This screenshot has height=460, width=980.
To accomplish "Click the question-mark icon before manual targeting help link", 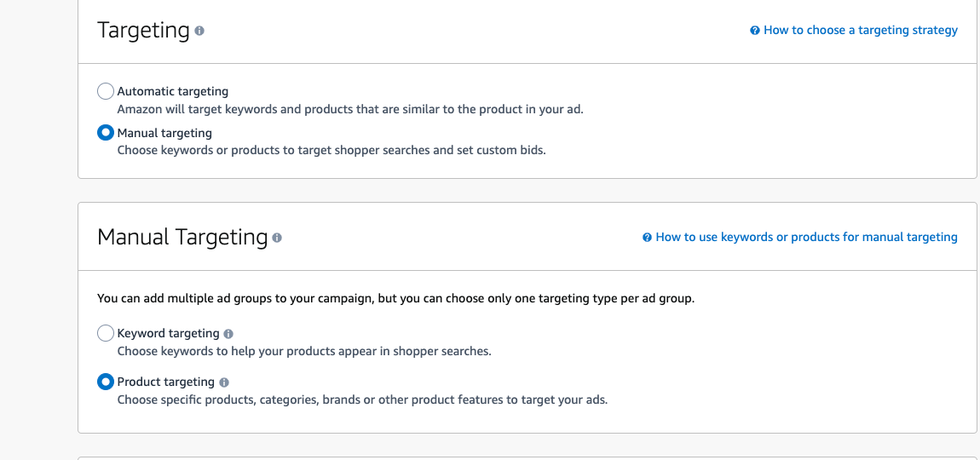I will [x=648, y=238].
